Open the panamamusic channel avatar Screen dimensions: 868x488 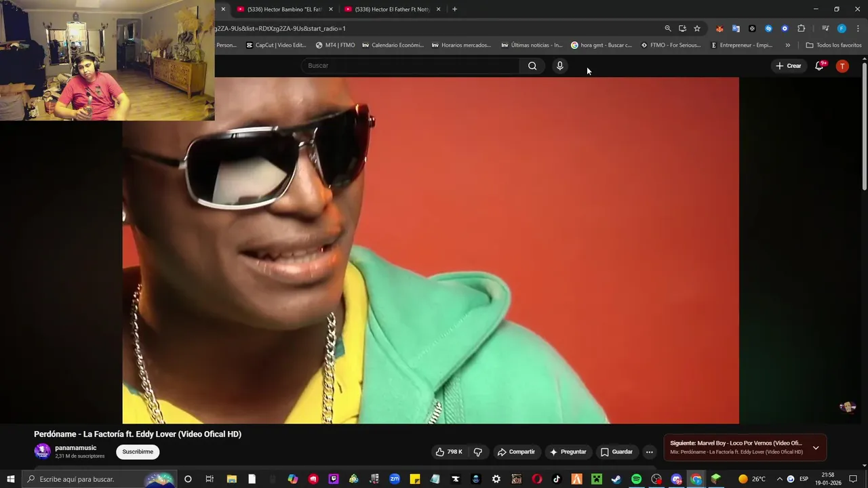pos(43,451)
